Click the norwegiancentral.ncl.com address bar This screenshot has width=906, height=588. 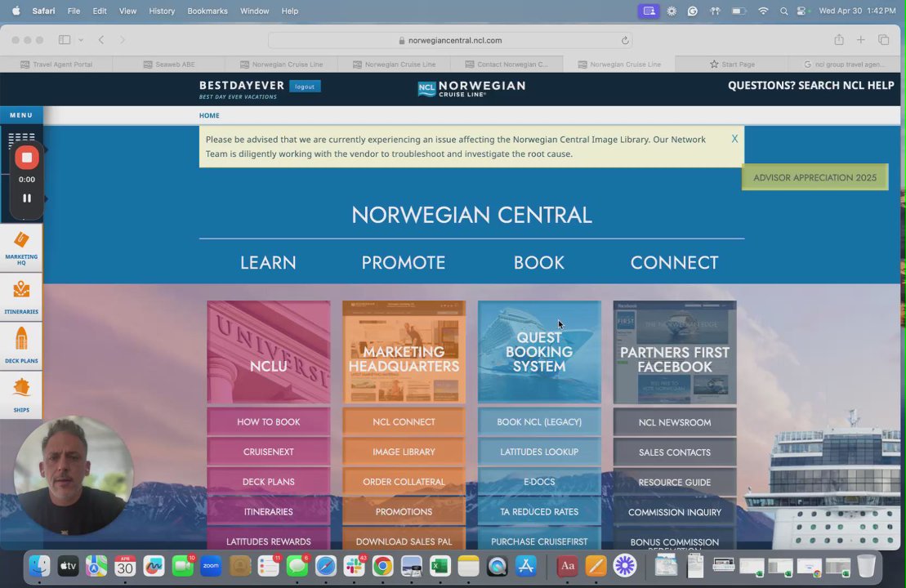[450, 41]
